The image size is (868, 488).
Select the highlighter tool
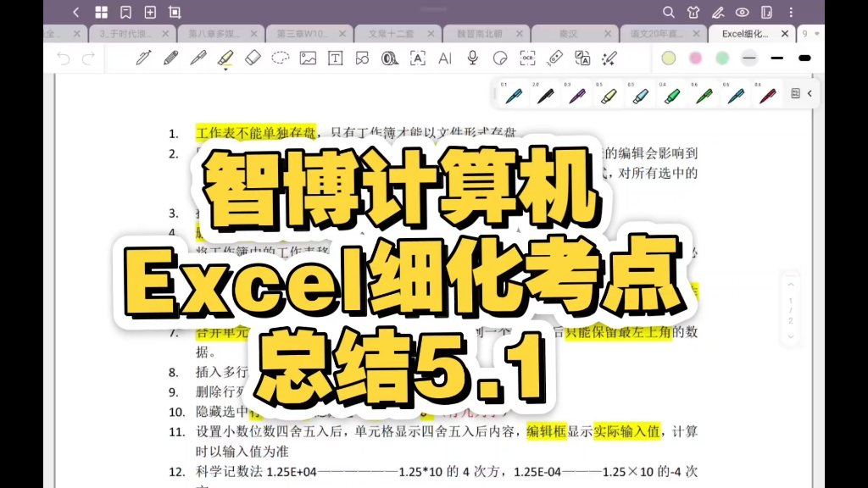pyautogui.click(x=225, y=58)
